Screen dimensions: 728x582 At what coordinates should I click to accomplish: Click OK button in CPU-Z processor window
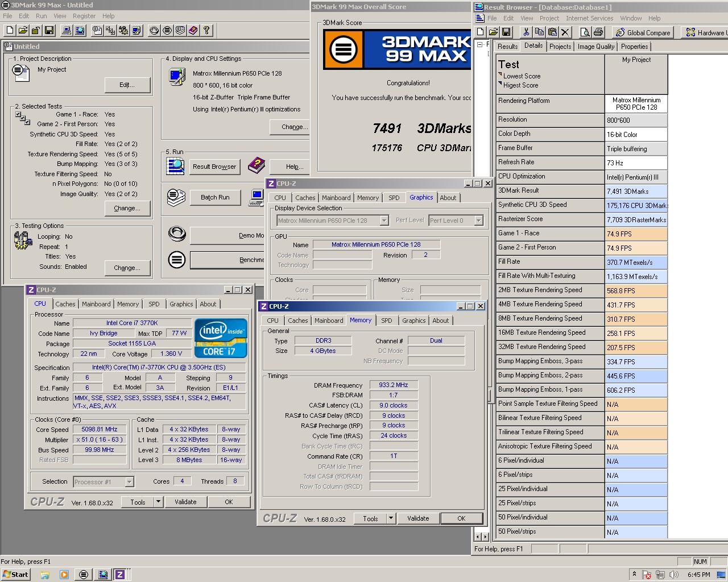[x=229, y=502]
